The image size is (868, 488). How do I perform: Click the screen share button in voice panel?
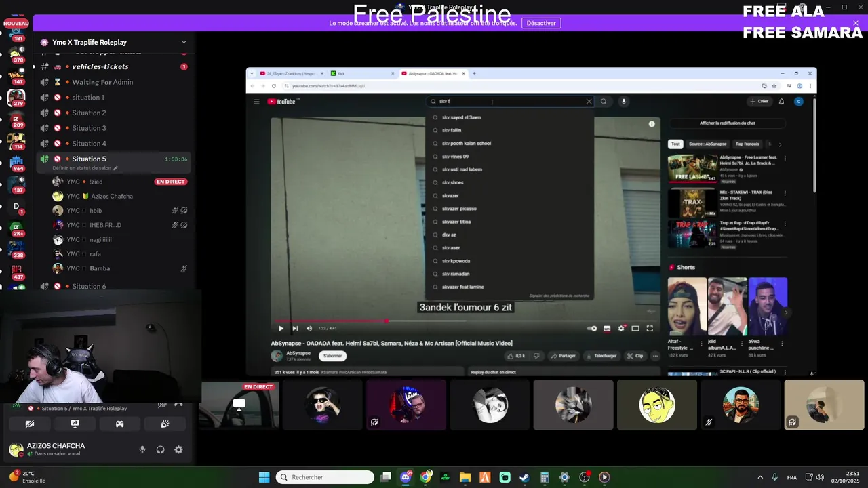point(75,424)
